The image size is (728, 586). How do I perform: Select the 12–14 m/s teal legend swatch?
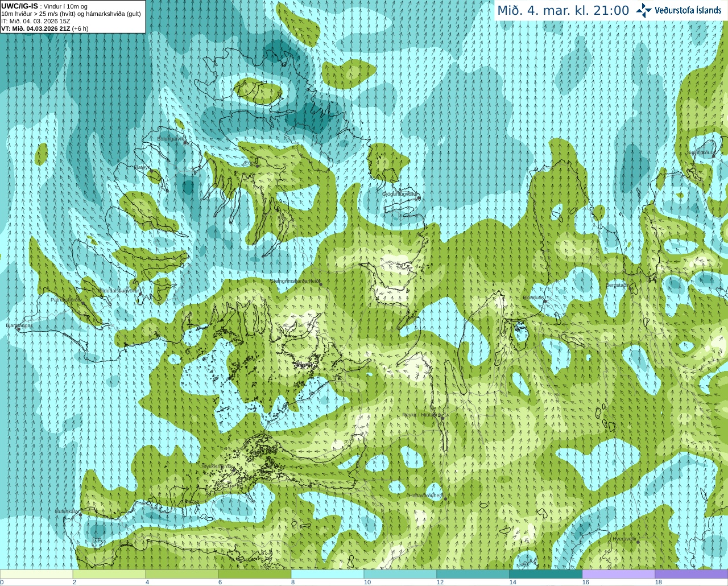[x=473, y=574]
